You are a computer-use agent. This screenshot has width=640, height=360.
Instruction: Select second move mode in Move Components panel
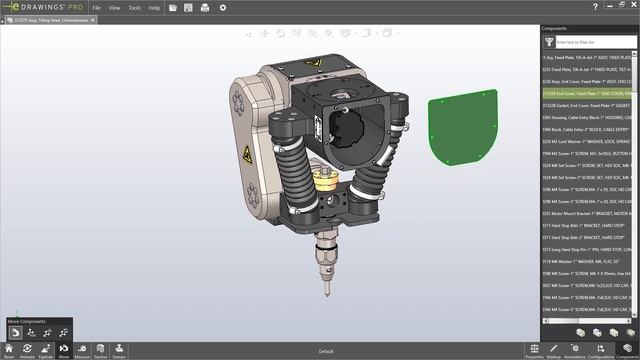pyautogui.click(x=31, y=333)
